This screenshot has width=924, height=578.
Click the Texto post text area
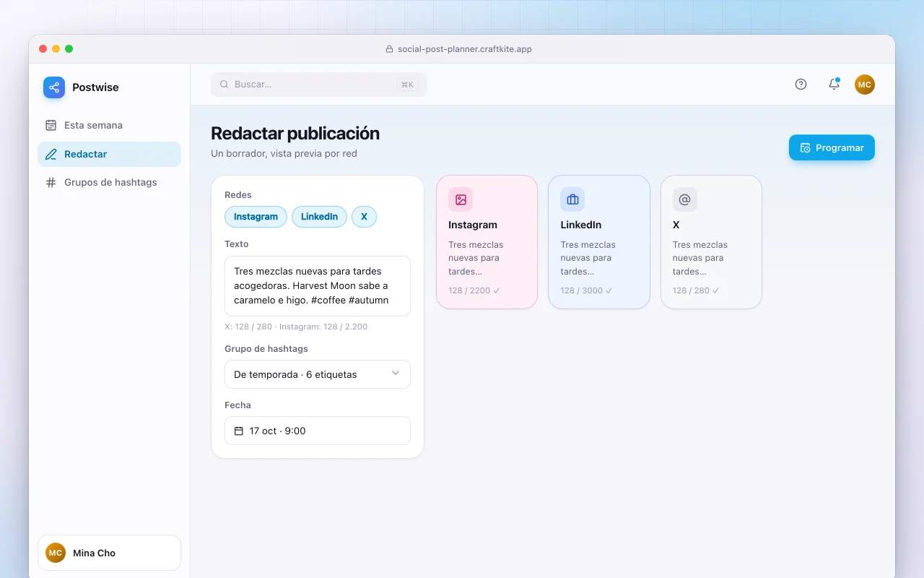[x=318, y=286]
